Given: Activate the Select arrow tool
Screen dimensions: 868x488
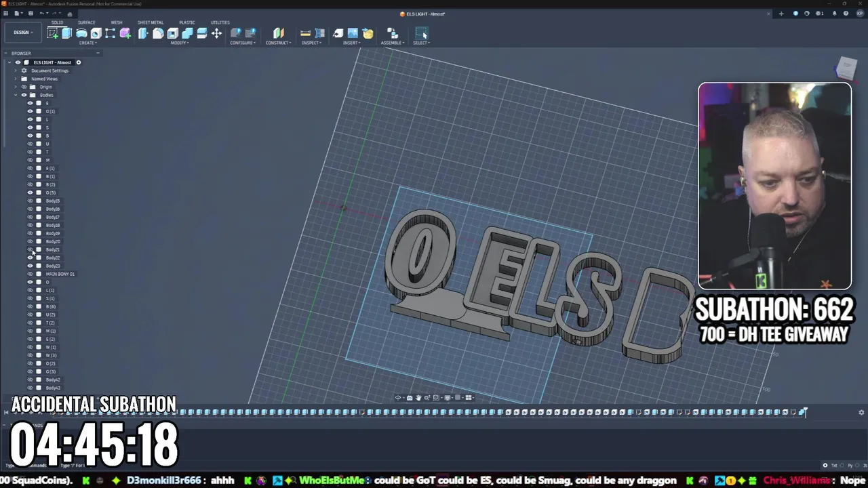Looking at the screenshot, I should click(x=421, y=33).
